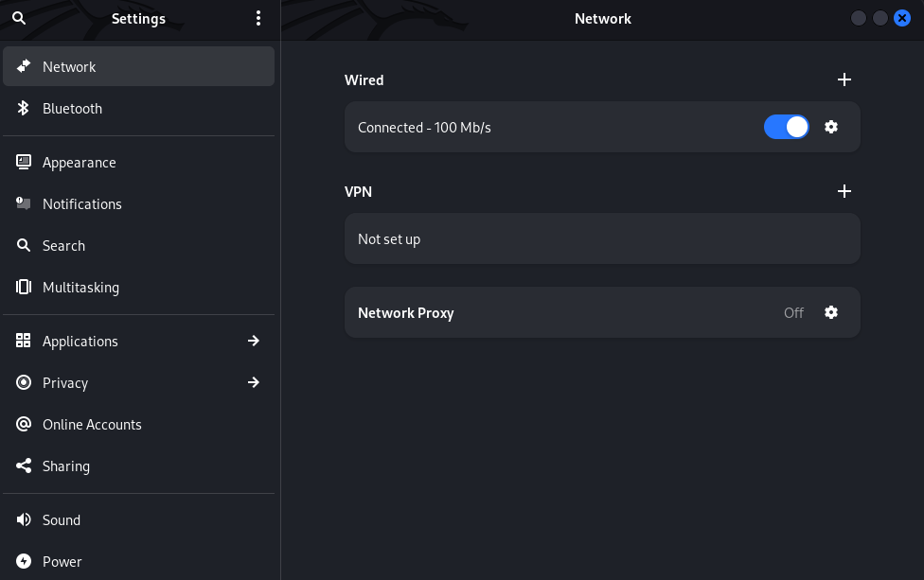924x580 pixels.
Task: Click the Search magnifier icon in sidebar
Action: [24, 246]
